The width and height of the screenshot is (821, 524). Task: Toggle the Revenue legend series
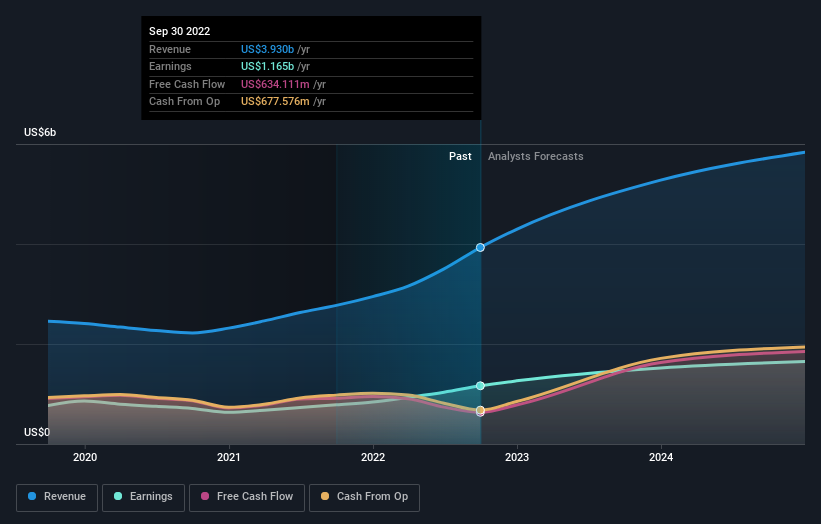coord(57,497)
